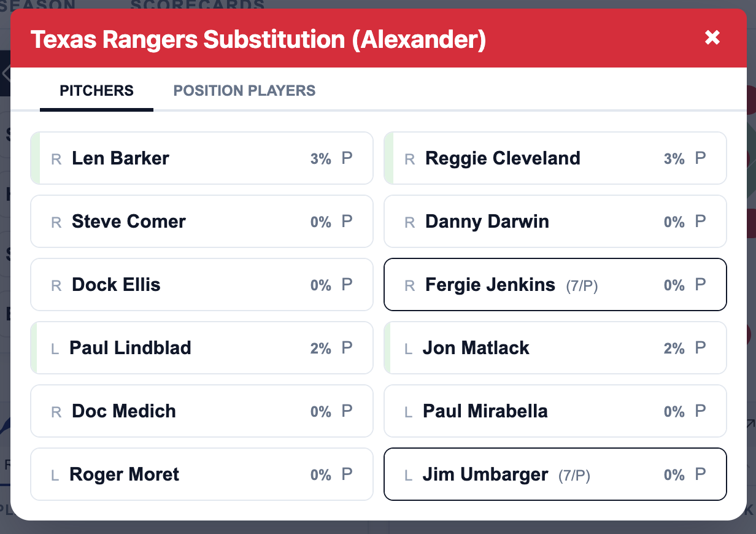Select the PITCHERS tab
Screen dimensions: 756x534
96,90
